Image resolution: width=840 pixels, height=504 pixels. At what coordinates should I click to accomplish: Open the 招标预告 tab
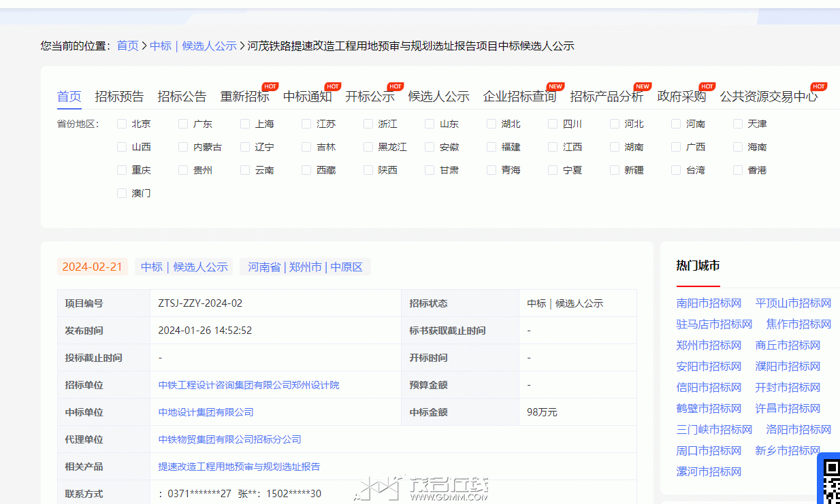click(x=120, y=97)
